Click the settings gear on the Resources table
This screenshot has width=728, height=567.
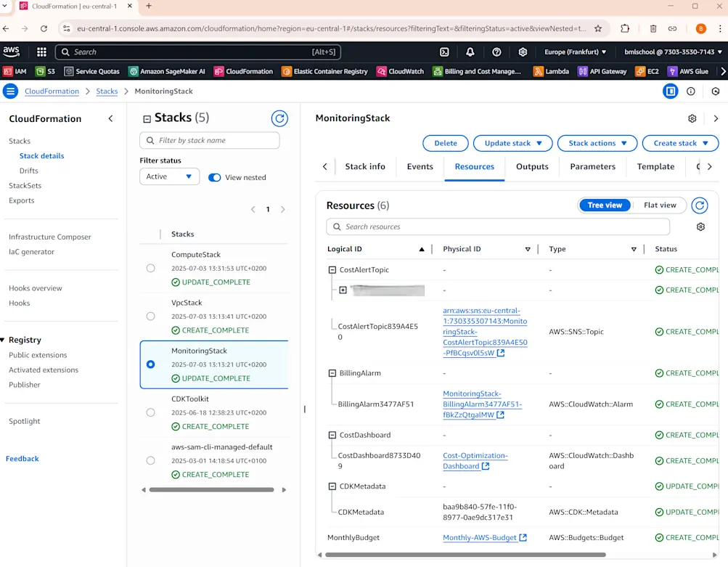(x=700, y=227)
